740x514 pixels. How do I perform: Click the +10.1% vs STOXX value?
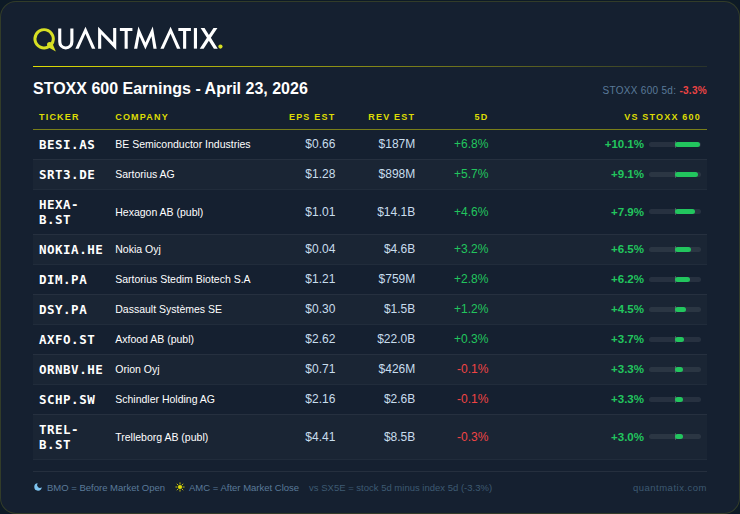tap(624, 144)
